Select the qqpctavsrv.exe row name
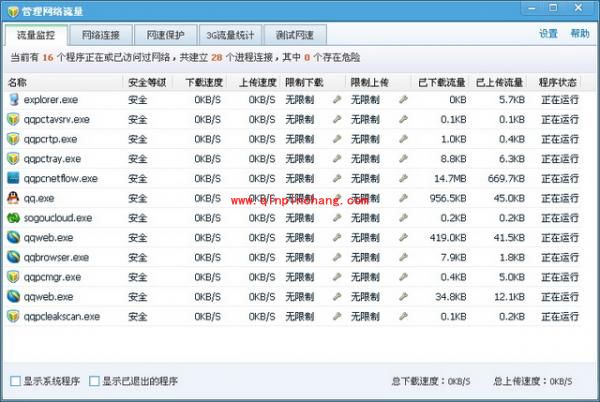This screenshot has height=402, width=600. 57,120
